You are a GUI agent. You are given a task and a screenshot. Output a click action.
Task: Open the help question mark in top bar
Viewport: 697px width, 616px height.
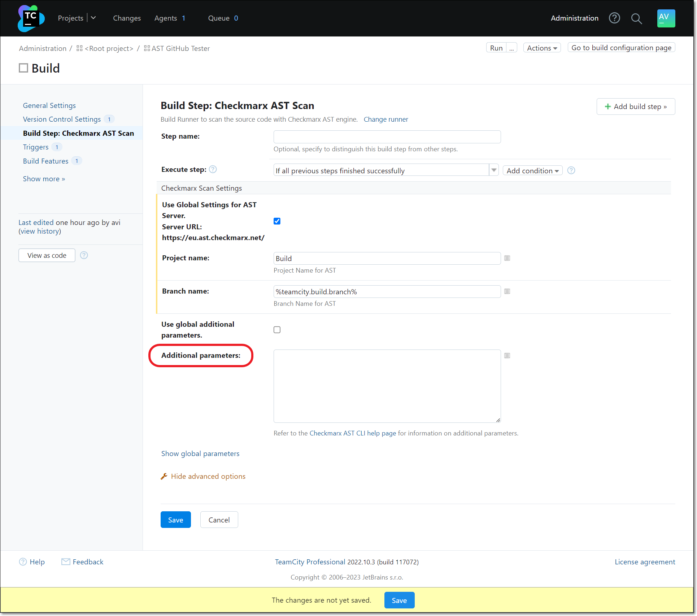tap(614, 18)
